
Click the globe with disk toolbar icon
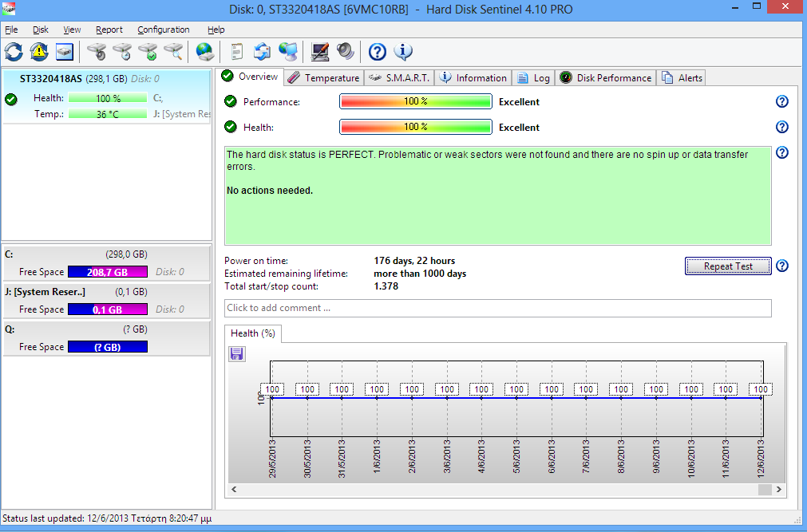point(205,52)
